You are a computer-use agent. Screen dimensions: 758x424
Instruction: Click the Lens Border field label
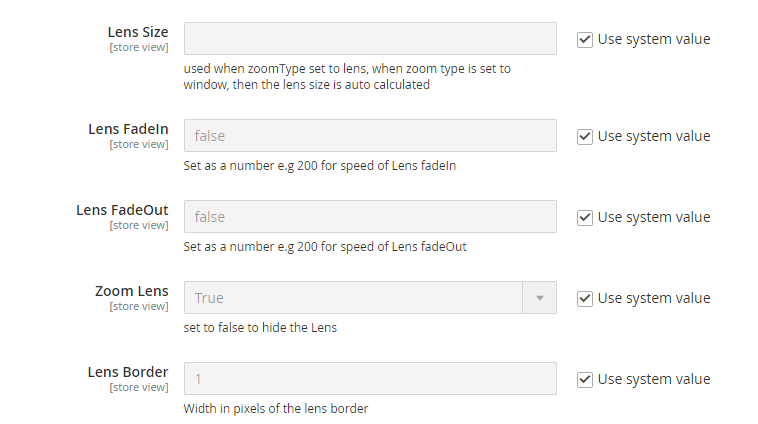[x=128, y=372]
